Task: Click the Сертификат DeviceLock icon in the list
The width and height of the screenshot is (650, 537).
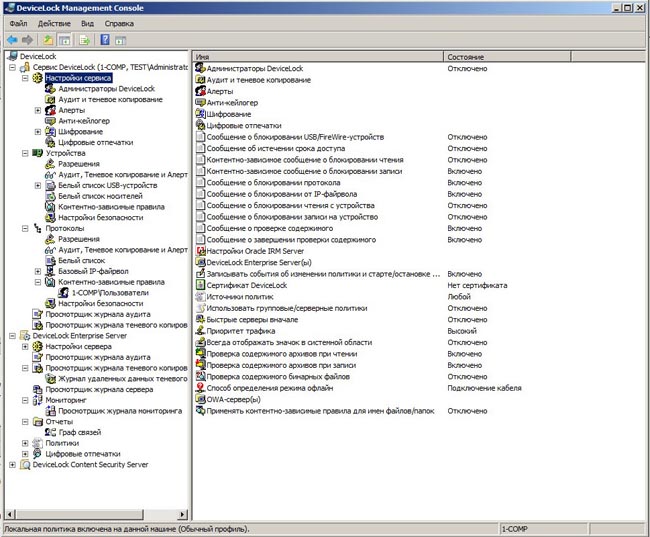Action: tap(200, 285)
